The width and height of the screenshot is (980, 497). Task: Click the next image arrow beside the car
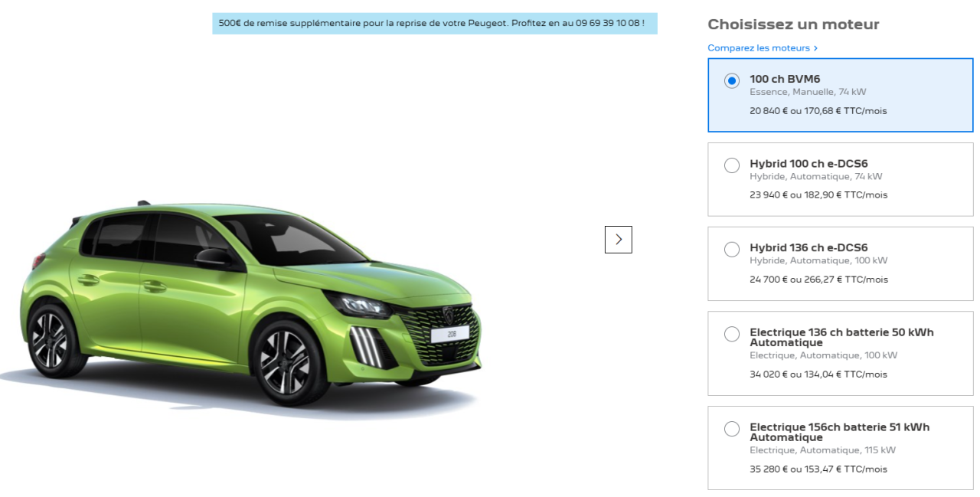coord(618,240)
